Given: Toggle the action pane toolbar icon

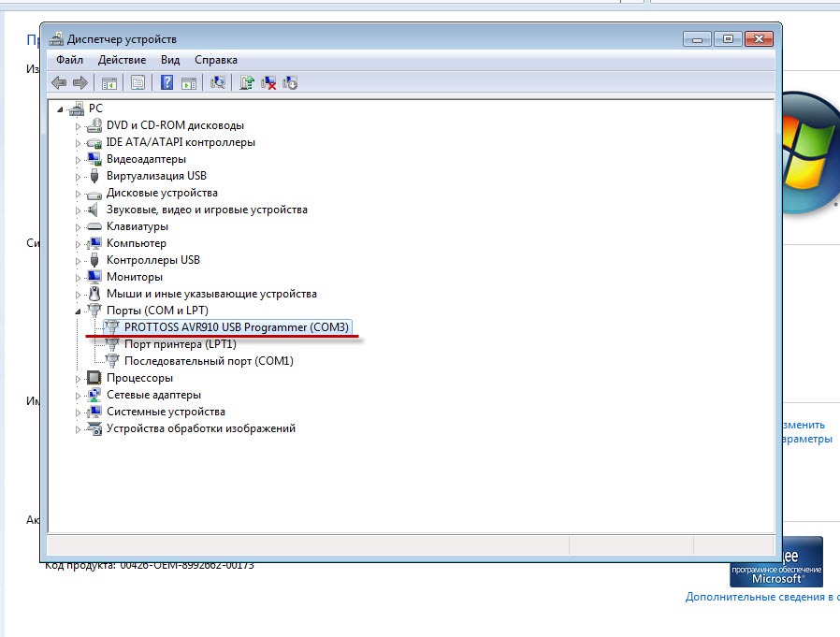Looking at the screenshot, I should pyautogui.click(x=188, y=82).
